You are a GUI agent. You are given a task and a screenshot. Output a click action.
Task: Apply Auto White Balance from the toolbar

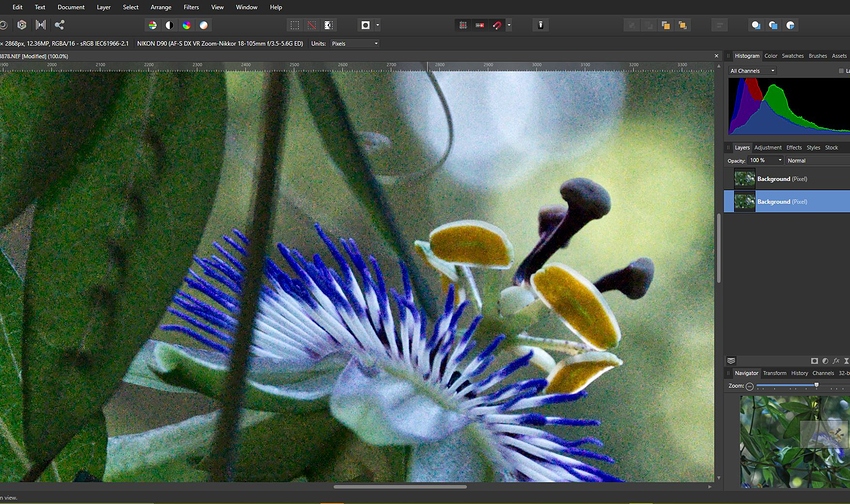point(204,25)
